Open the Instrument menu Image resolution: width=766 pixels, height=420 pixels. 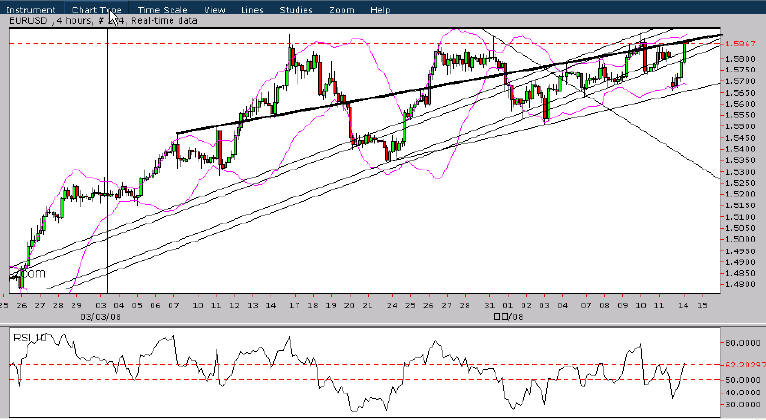tap(31, 10)
